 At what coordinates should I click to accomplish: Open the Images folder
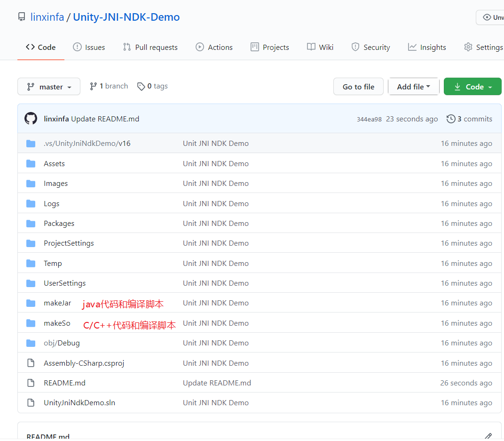(x=55, y=184)
